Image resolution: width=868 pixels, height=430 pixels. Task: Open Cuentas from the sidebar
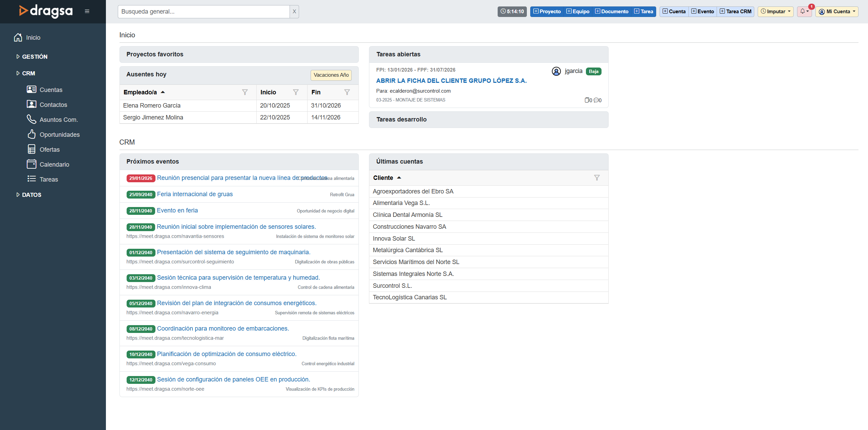pos(51,90)
